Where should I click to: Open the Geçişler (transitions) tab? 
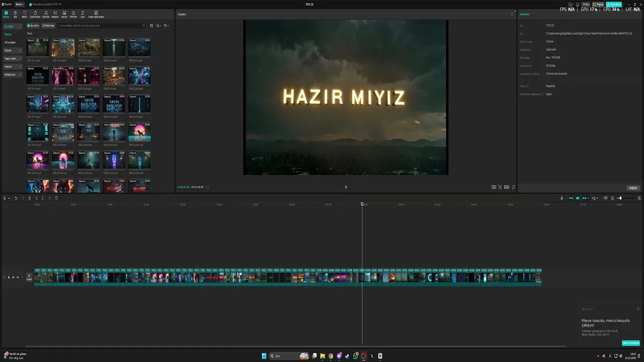tap(55, 14)
